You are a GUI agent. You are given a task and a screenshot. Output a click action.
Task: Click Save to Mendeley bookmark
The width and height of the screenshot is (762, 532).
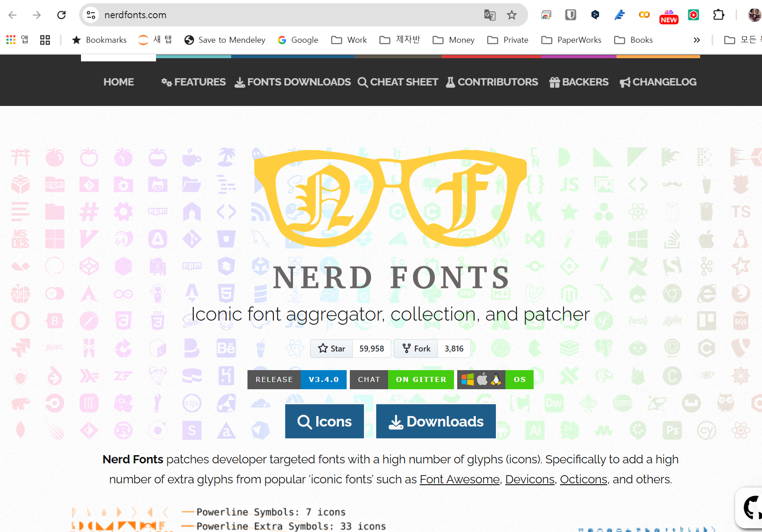225,40
